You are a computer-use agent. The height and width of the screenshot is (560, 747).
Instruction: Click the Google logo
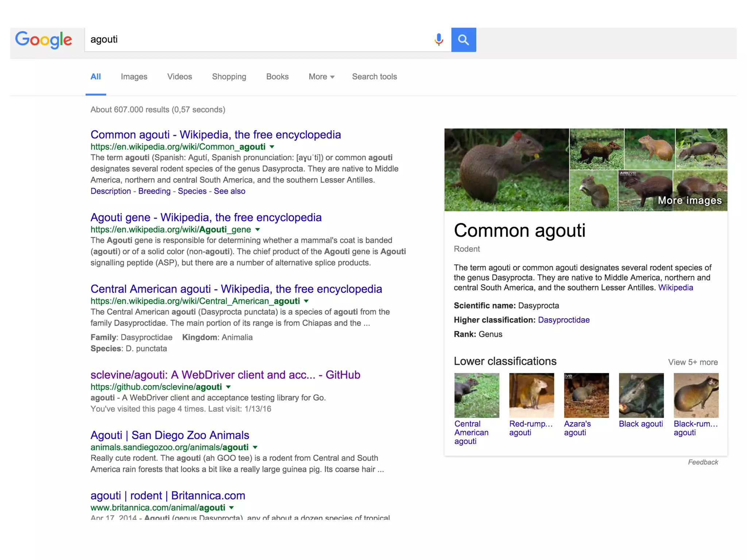(44, 39)
